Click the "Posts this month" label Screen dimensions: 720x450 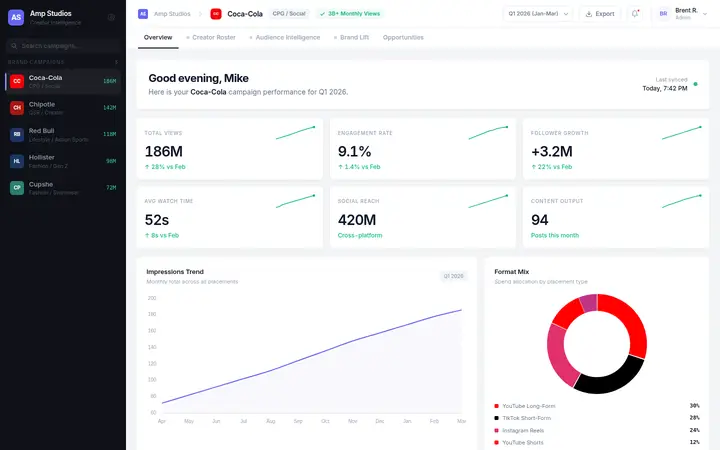555,235
